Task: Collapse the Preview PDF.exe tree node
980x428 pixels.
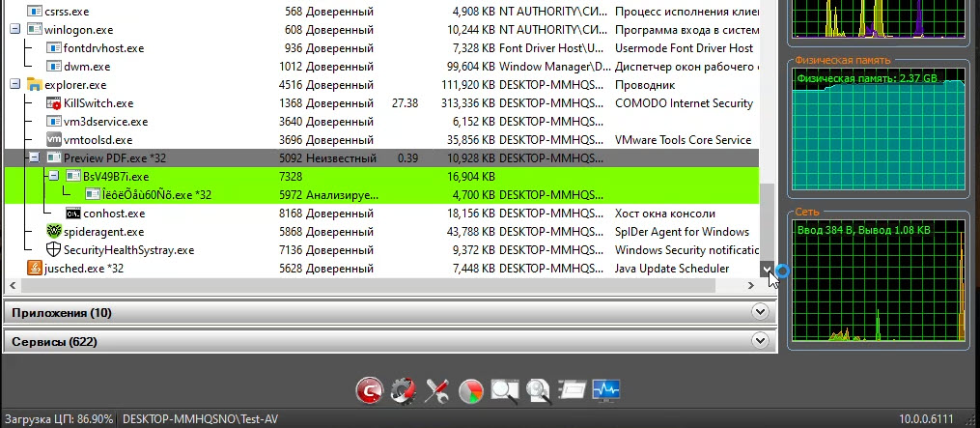Action: pyautogui.click(x=35, y=157)
